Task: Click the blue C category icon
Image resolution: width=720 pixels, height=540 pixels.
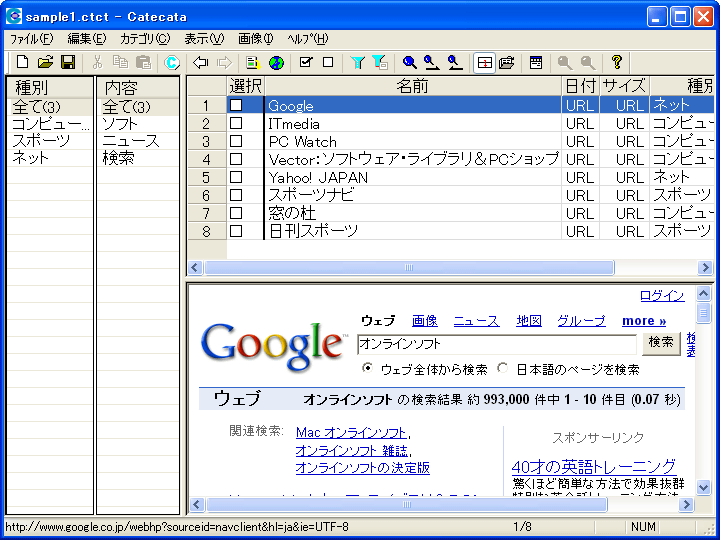Action: (x=172, y=62)
